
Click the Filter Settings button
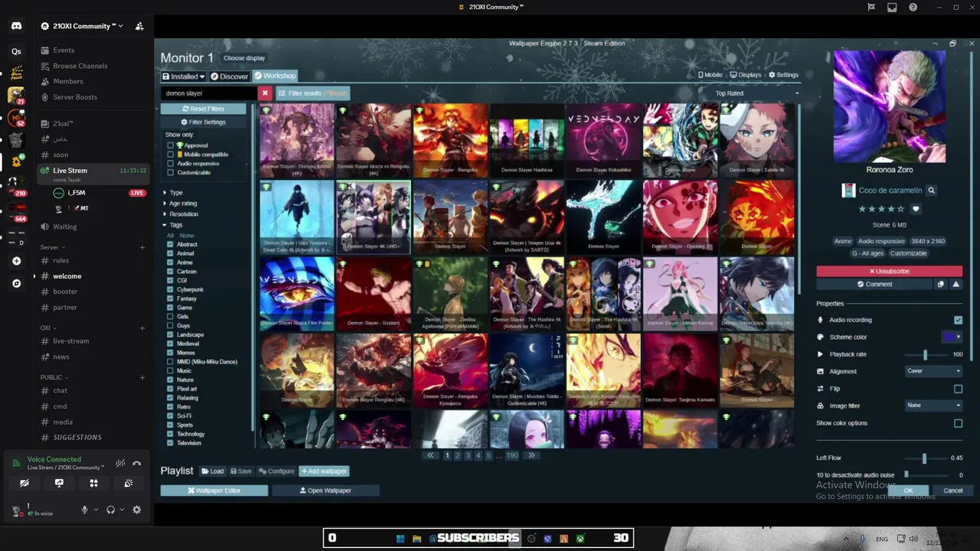pyautogui.click(x=203, y=122)
